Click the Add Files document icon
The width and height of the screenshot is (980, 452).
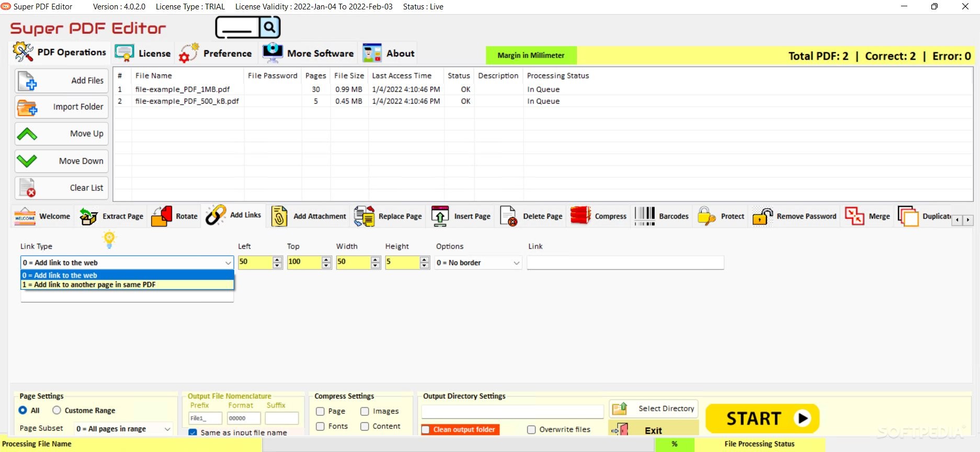27,81
